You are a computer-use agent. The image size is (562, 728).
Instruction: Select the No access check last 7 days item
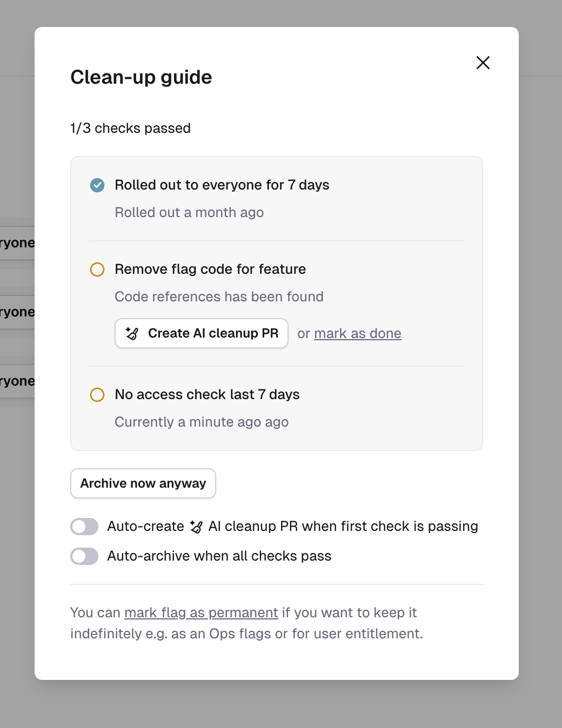tap(207, 395)
